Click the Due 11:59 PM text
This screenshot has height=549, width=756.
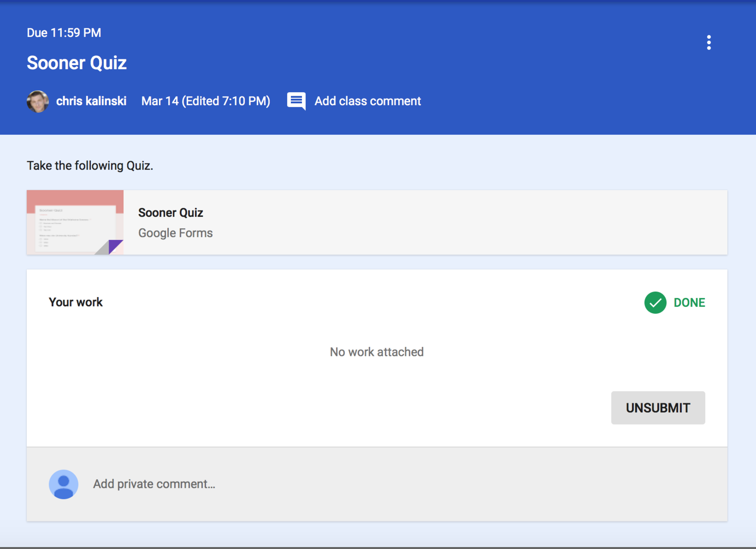tap(64, 33)
